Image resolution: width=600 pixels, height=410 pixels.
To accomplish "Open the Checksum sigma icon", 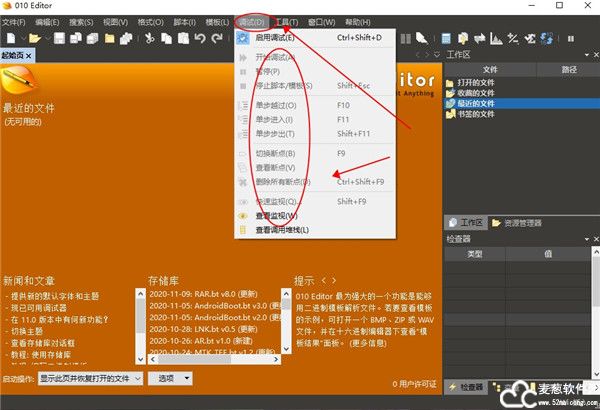I will coord(530,39).
